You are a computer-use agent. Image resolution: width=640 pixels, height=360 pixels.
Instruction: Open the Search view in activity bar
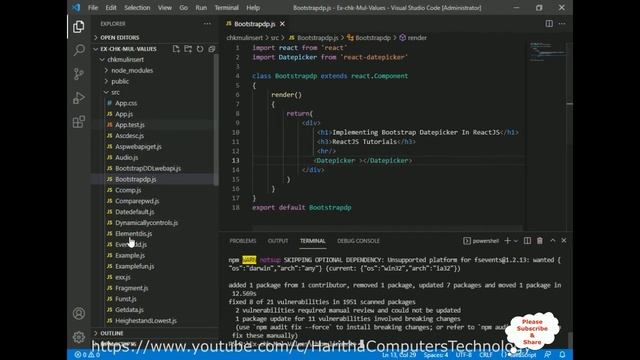pos(79,50)
